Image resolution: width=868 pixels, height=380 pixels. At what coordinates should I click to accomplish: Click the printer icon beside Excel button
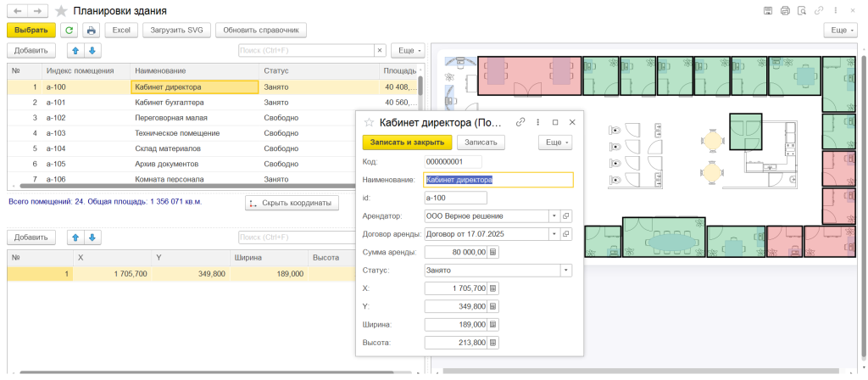[92, 30]
